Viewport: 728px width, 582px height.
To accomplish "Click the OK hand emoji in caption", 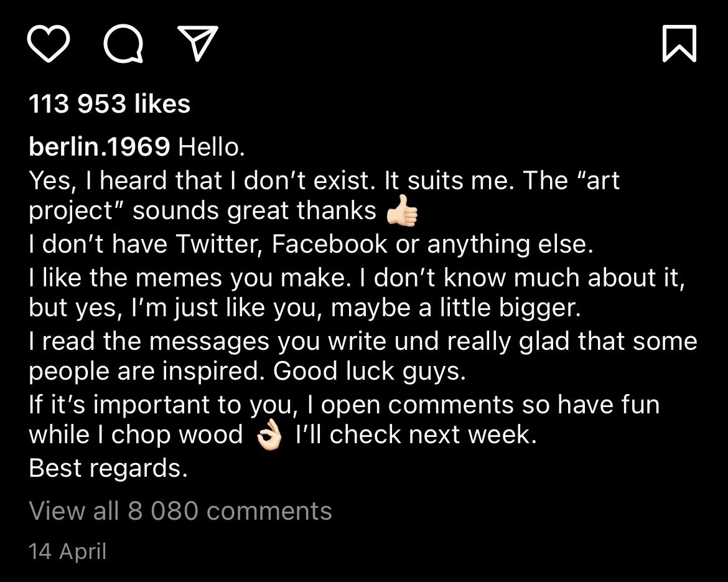I will 269,434.
